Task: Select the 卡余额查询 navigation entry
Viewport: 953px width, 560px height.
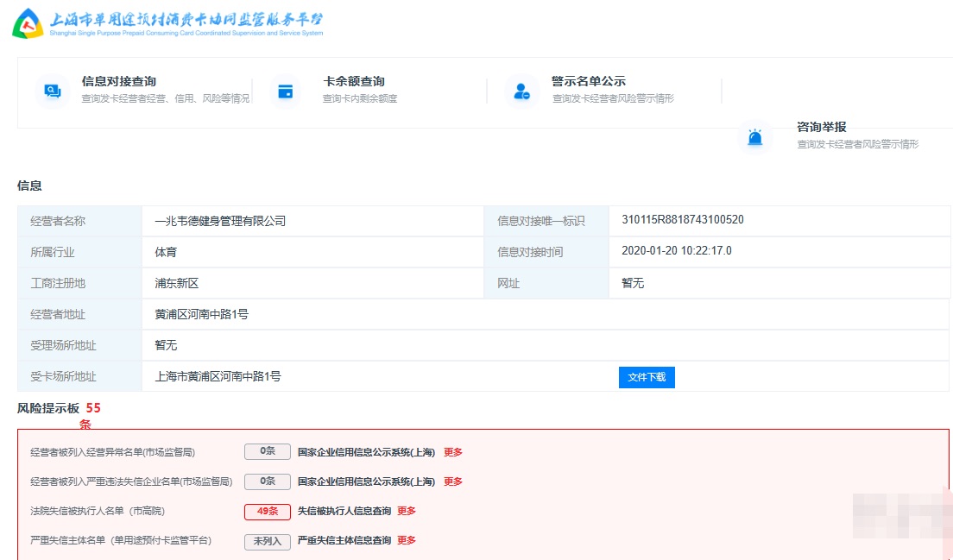Action: [353, 82]
